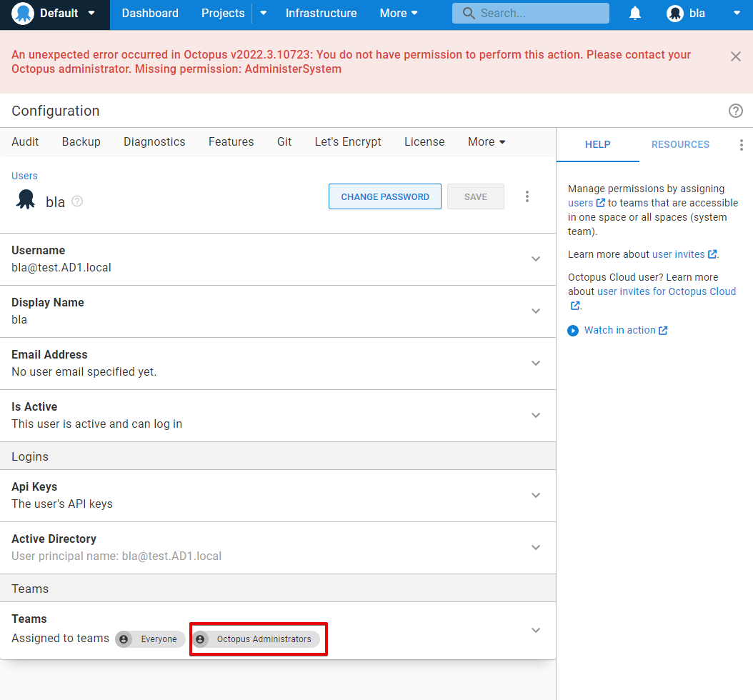Click external icon after Watch in action

click(x=663, y=330)
